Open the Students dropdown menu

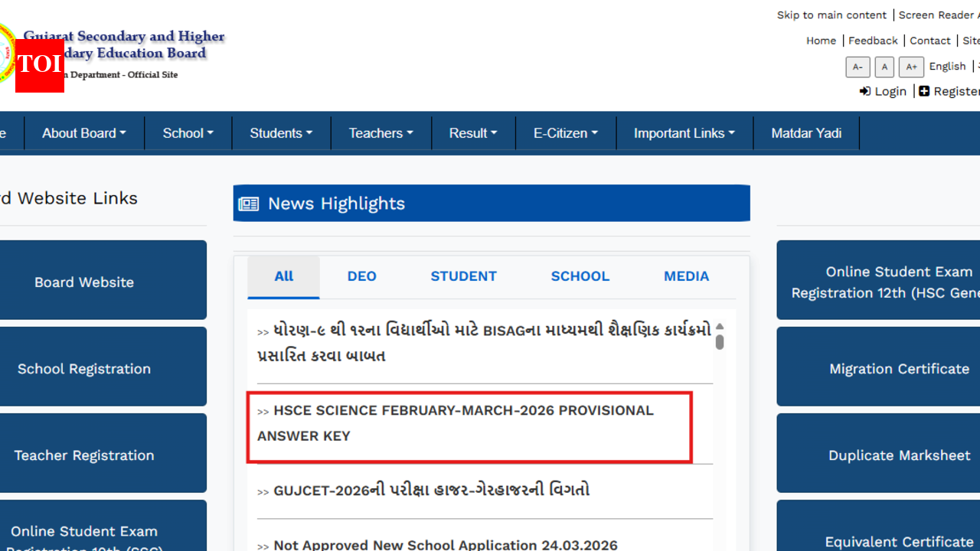[281, 132]
